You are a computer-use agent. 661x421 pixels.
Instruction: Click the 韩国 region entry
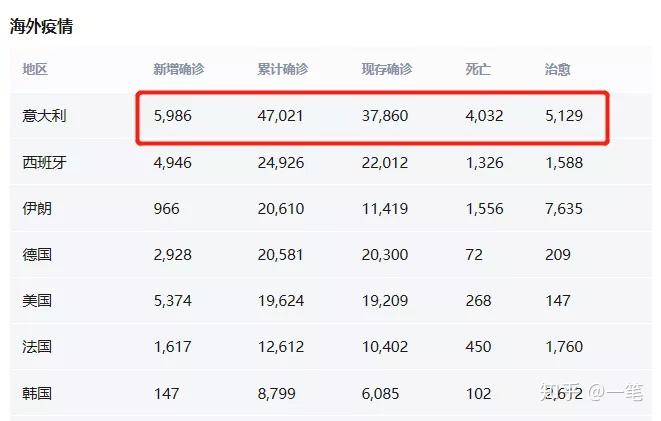click(x=37, y=393)
